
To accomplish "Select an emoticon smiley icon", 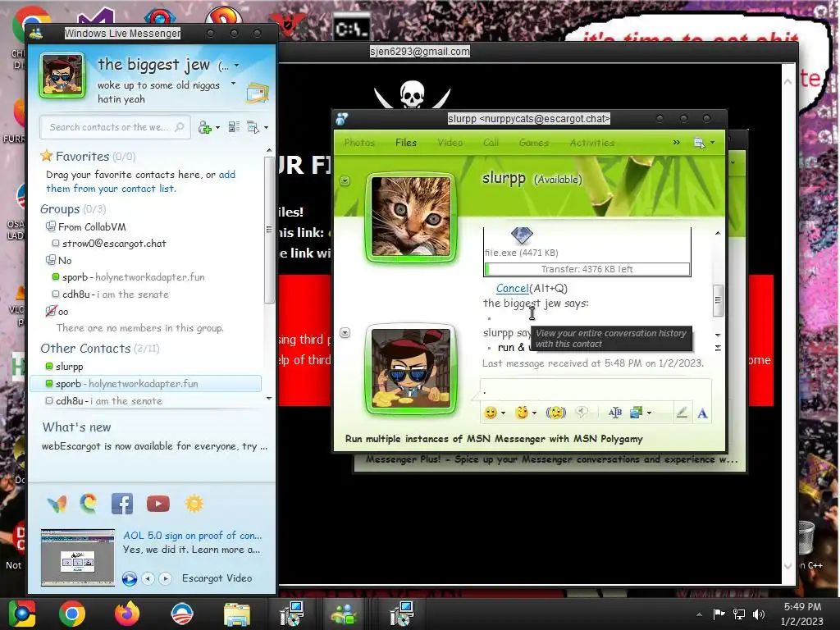I will point(491,413).
